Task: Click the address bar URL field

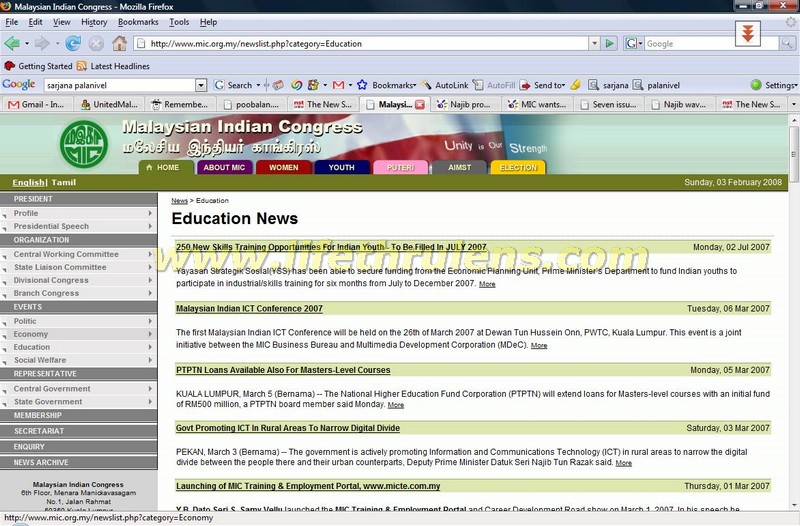Action: coord(360,44)
